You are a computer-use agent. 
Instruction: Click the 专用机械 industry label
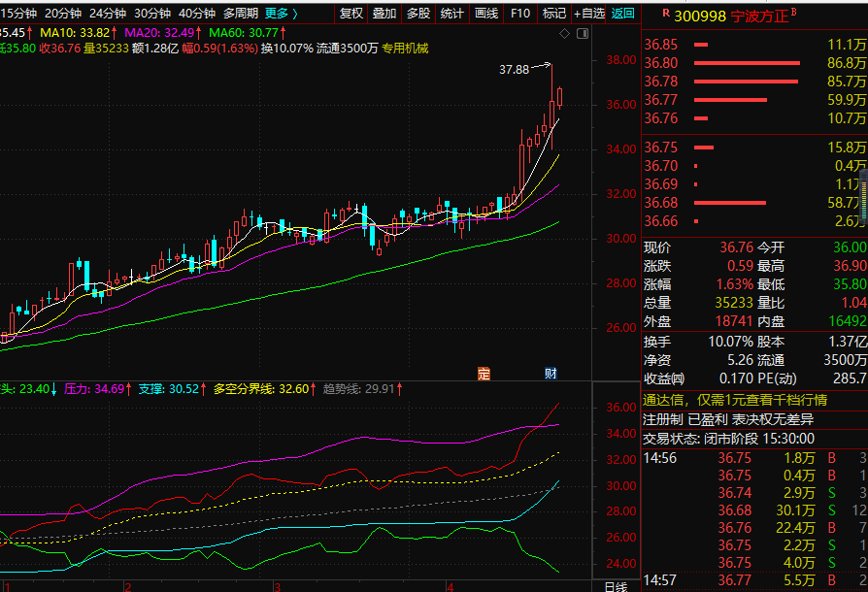pos(404,48)
